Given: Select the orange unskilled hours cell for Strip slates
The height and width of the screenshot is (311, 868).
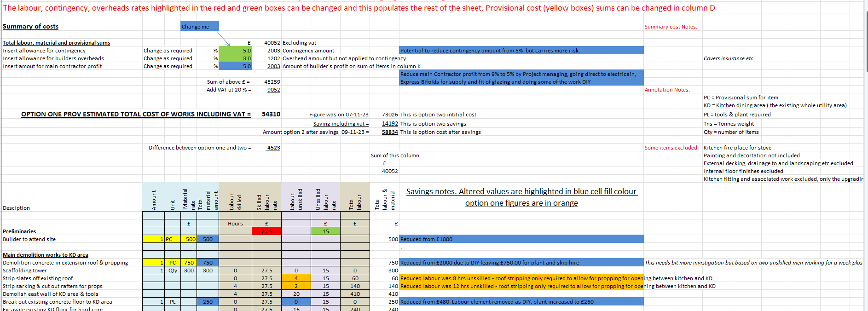Looking at the screenshot, I should (x=296, y=278).
